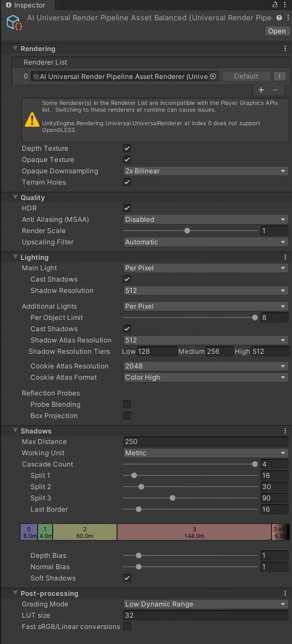Click Low shadow resolution tier field

point(157,352)
